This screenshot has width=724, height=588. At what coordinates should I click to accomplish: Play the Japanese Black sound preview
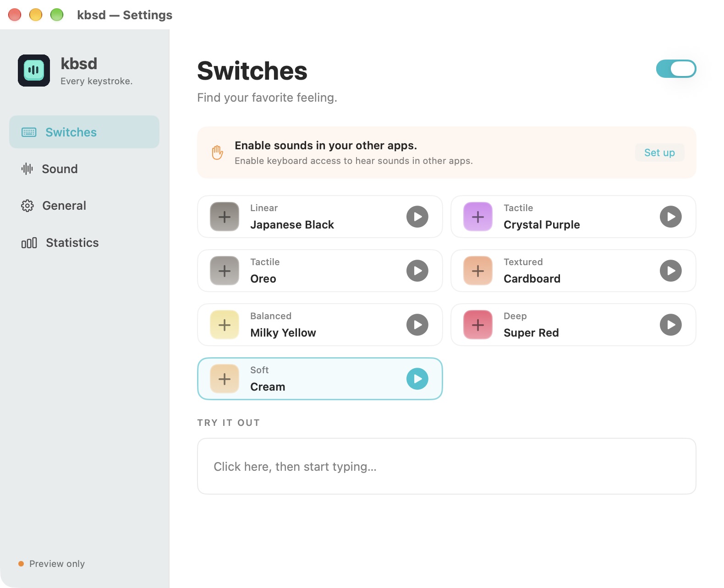tap(417, 217)
